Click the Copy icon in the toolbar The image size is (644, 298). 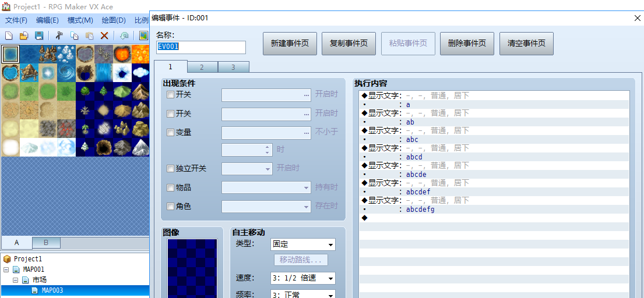tap(75, 36)
